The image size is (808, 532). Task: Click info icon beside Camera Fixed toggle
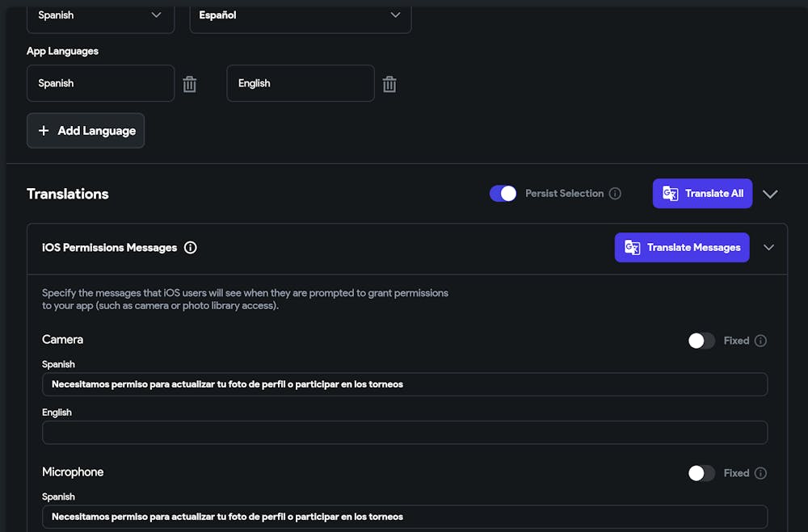coord(760,341)
